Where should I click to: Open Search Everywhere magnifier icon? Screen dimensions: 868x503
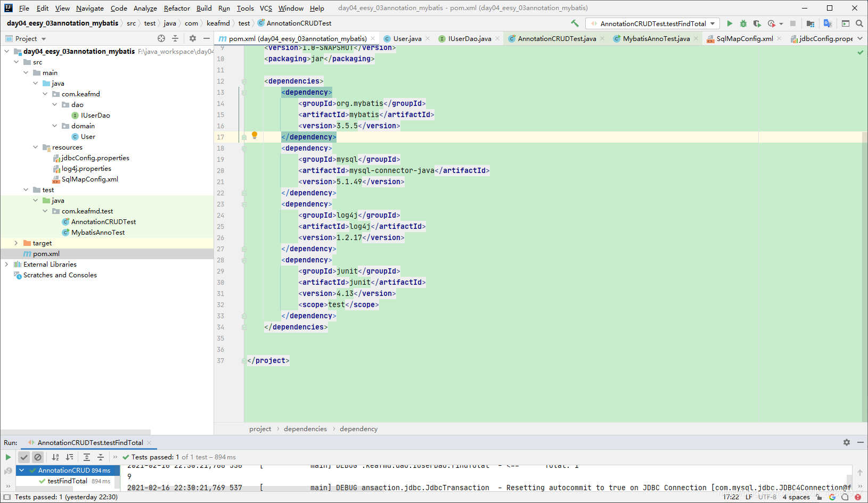pos(859,23)
